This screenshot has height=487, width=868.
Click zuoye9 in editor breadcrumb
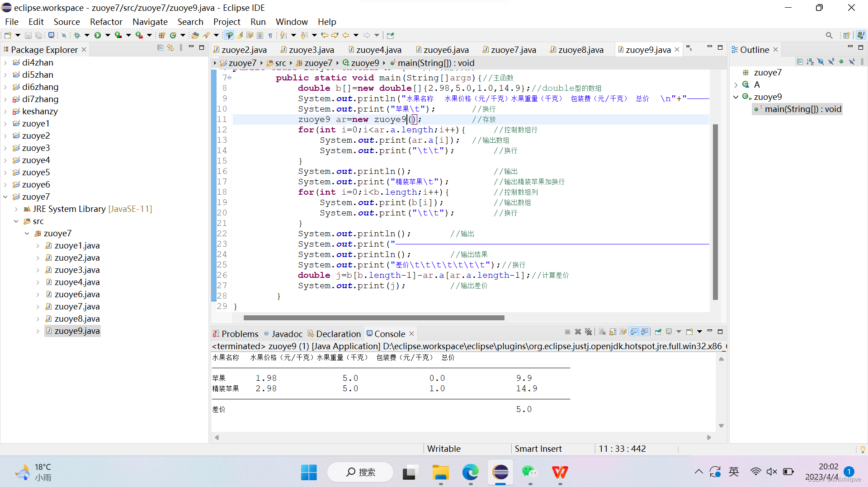(x=361, y=63)
